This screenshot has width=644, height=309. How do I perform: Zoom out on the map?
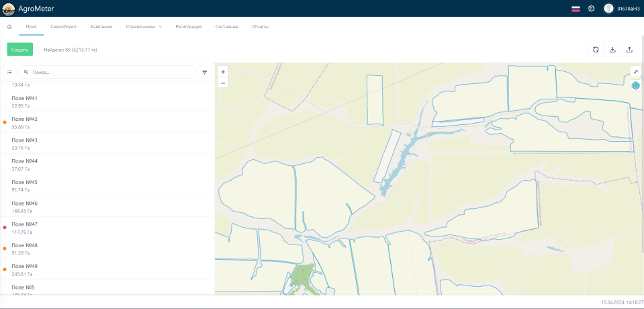click(x=223, y=83)
